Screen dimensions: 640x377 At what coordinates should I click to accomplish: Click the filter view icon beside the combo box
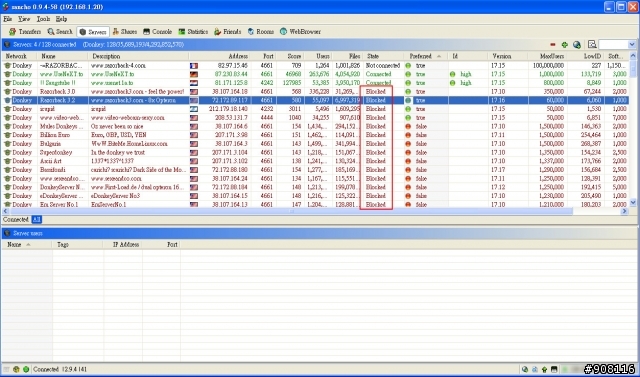pyautogui.click(x=592, y=44)
